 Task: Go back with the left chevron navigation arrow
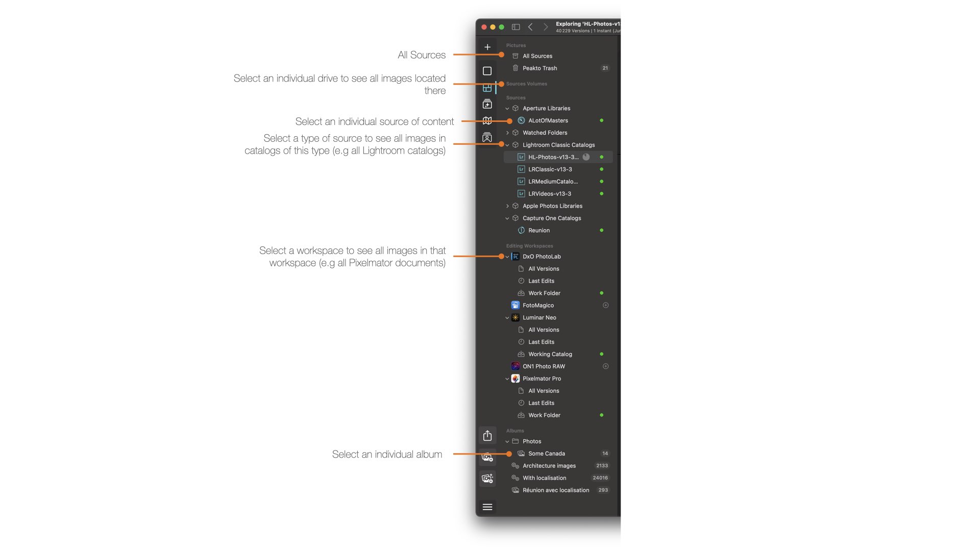[531, 27]
